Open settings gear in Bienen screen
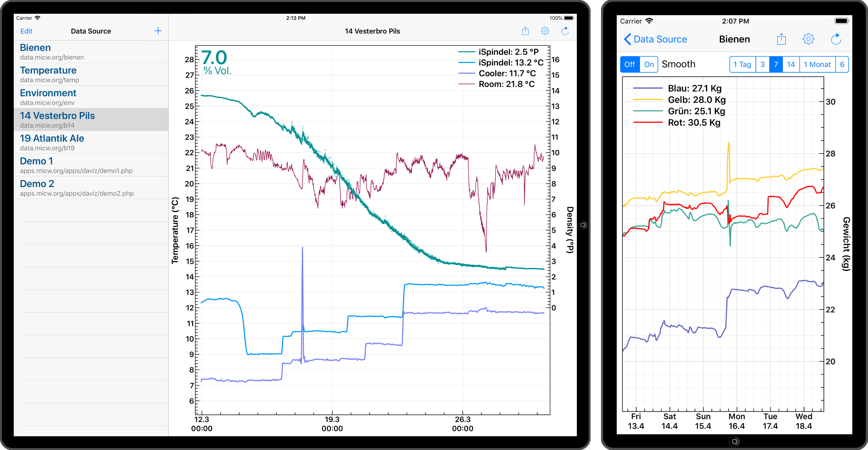868x450 pixels. click(808, 39)
